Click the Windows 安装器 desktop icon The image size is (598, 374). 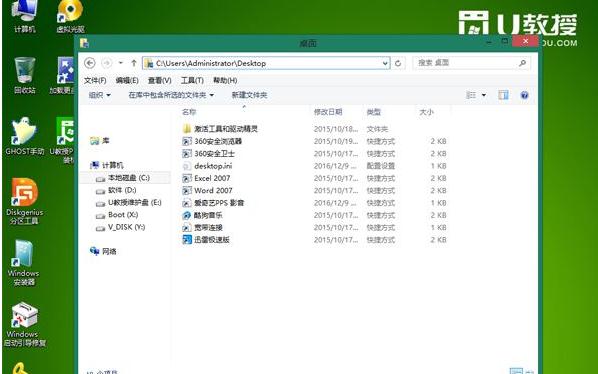[24, 263]
